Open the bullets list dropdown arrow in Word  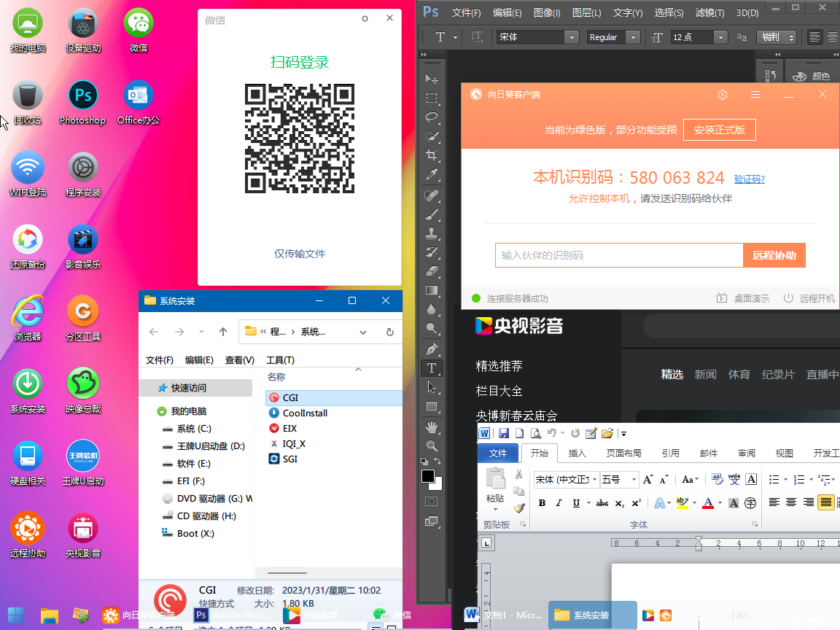pos(785,480)
